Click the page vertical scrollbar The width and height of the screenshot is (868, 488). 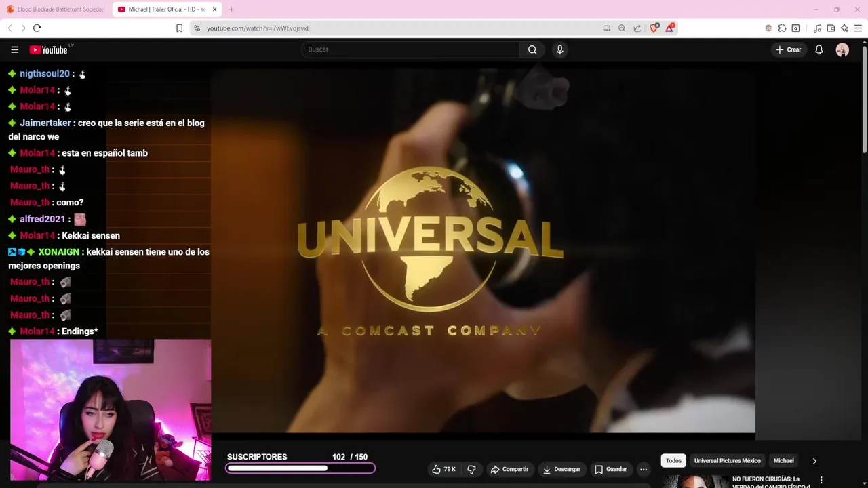tap(865, 98)
